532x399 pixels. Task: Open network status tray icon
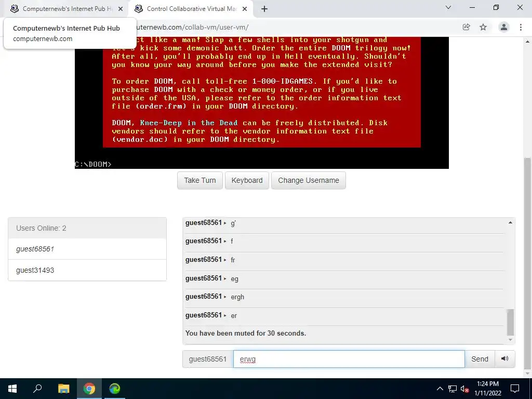tap(453, 389)
